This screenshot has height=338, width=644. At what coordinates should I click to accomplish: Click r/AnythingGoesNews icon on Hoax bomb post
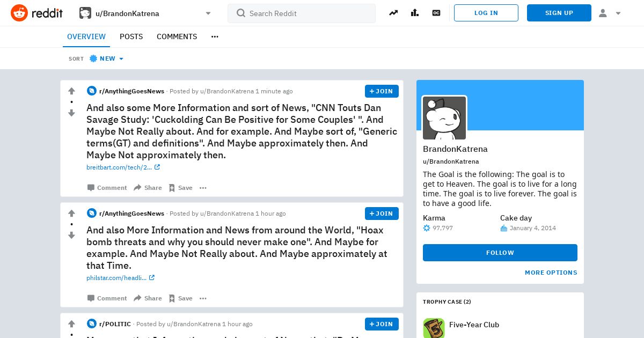(92, 214)
